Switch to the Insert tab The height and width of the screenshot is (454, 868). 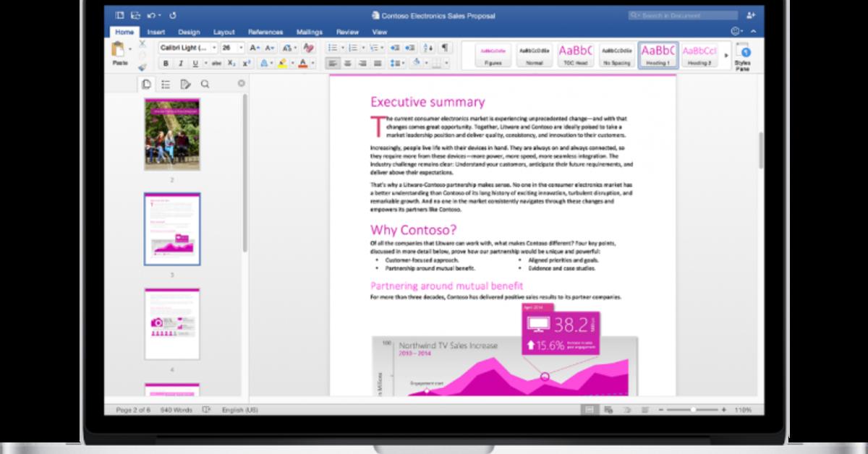pyautogui.click(x=156, y=32)
